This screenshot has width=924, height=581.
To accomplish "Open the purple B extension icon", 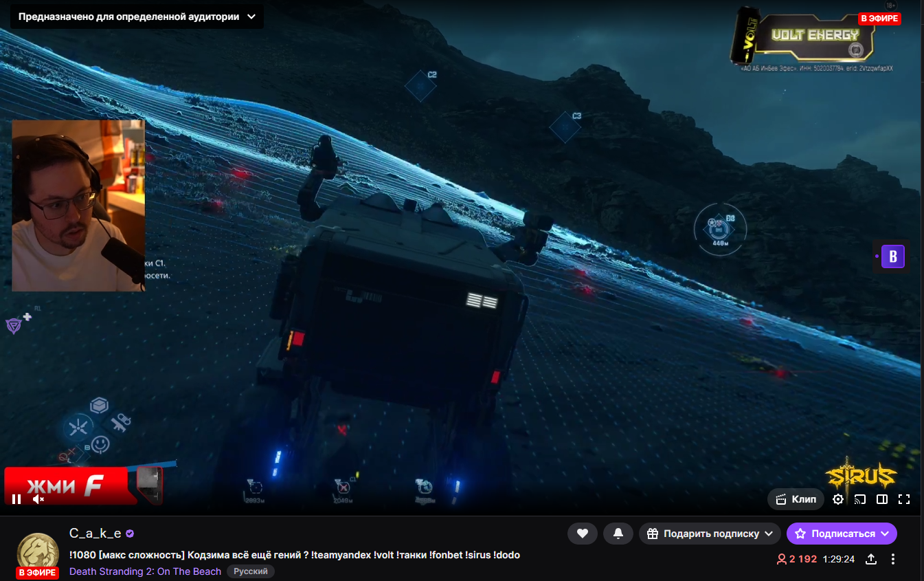I will [892, 256].
